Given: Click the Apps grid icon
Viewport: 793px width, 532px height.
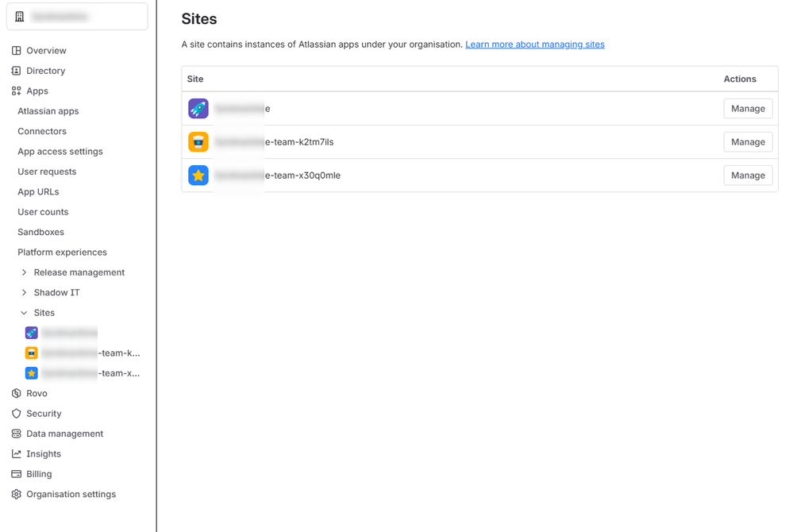Looking at the screenshot, I should (x=16, y=91).
